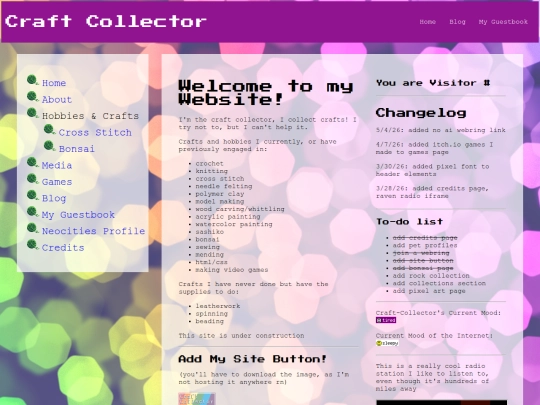Click the struck-through 'add credits page' item
This screenshot has height=405, width=540.
point(425,238)
